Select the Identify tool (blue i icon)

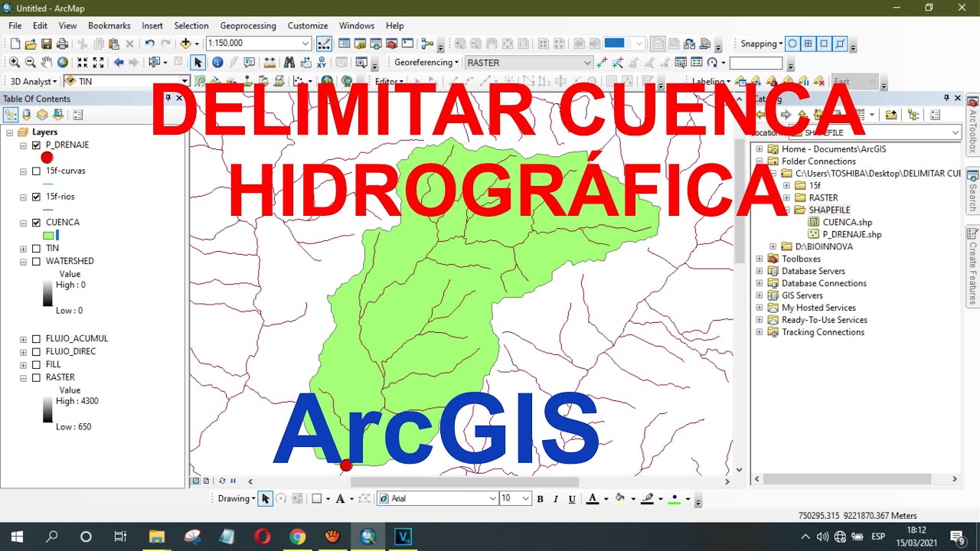coord(217,63)
